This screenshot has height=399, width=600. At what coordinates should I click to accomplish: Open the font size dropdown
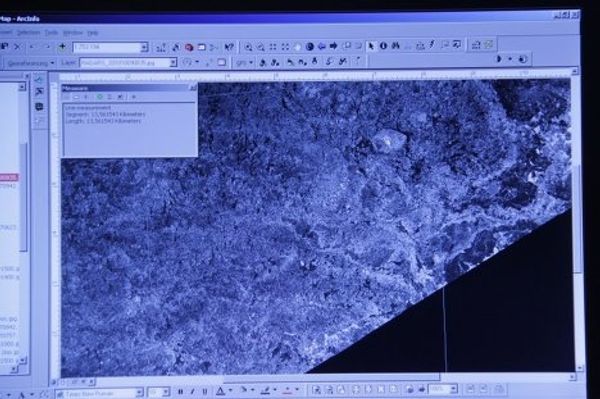[x=166, y=392]
